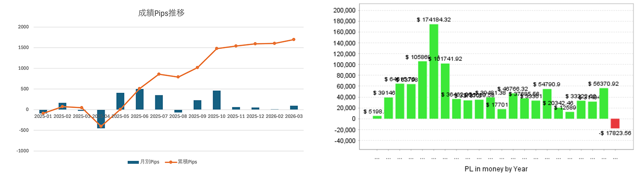Click the cumulative Pips point at 2026-03
This screenshot has height=180, width=644.
coord(294,40)
